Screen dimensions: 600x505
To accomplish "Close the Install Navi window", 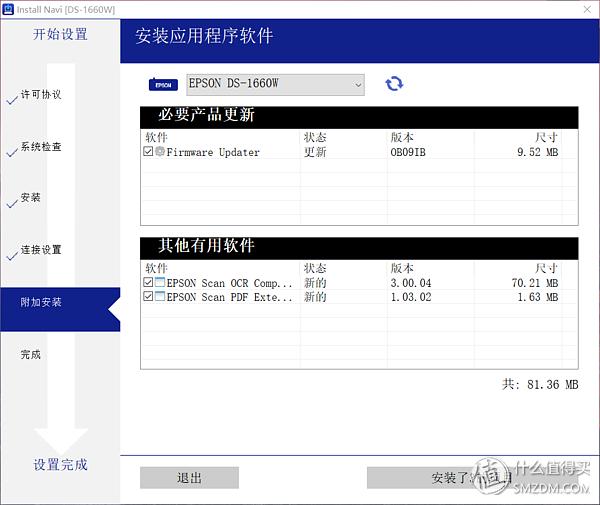I will tap(587, 9).
